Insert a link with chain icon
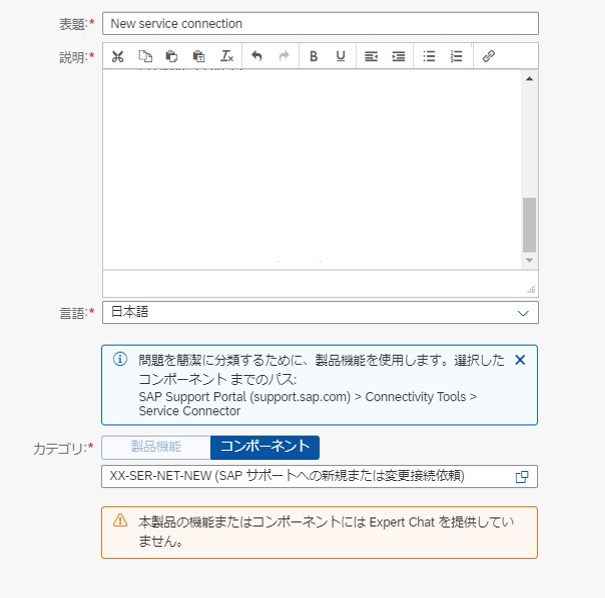605x598 pixels. (x=489, y=56)
